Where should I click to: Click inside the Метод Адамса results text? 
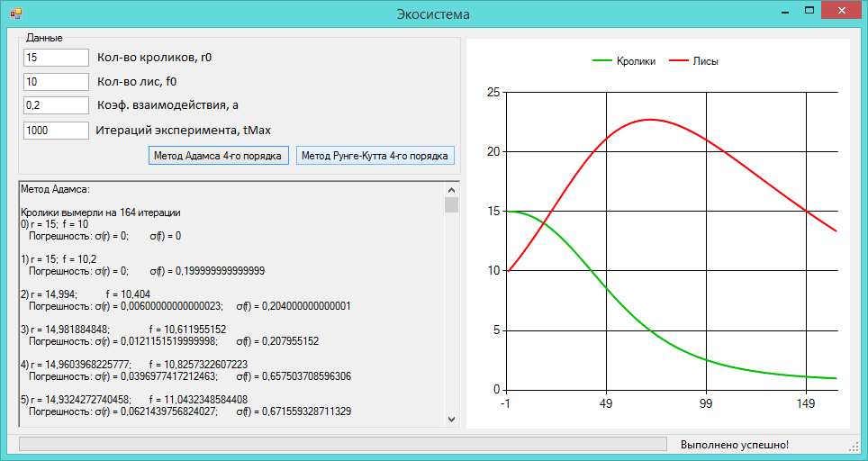(x=231, y=304)
